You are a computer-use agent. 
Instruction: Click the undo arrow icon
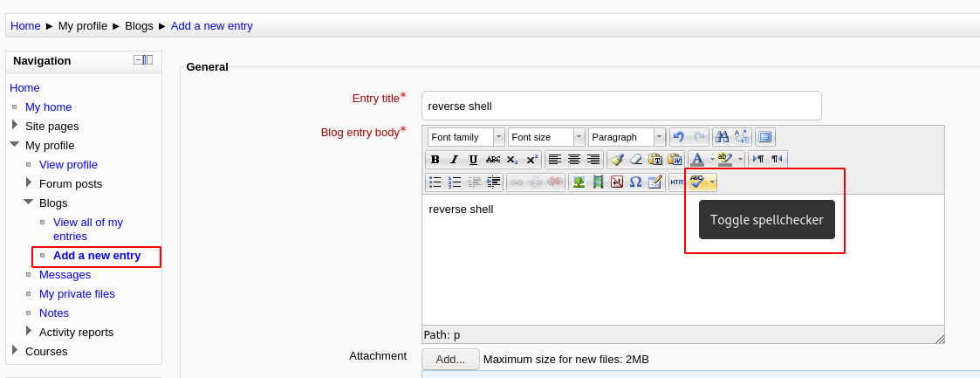[679, 137]
